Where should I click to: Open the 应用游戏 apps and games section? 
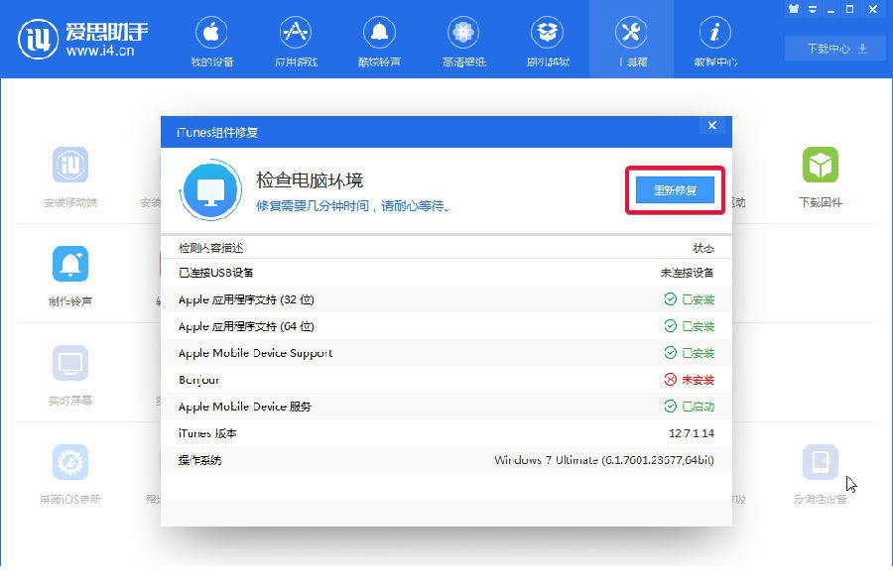click(x=296, y=42)
